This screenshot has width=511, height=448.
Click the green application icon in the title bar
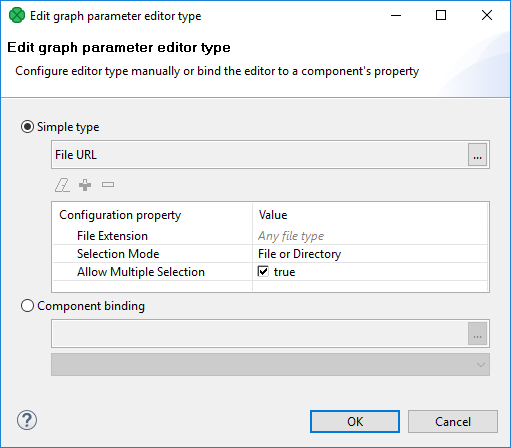click(17, 15)
